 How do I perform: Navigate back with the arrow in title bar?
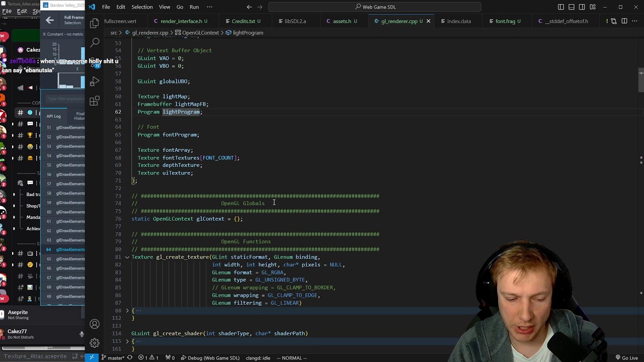click(249, 7)
